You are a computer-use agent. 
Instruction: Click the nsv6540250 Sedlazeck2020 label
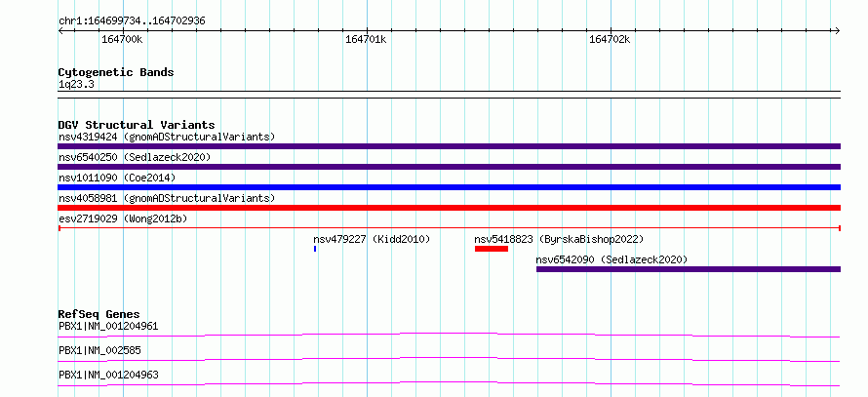135,157
